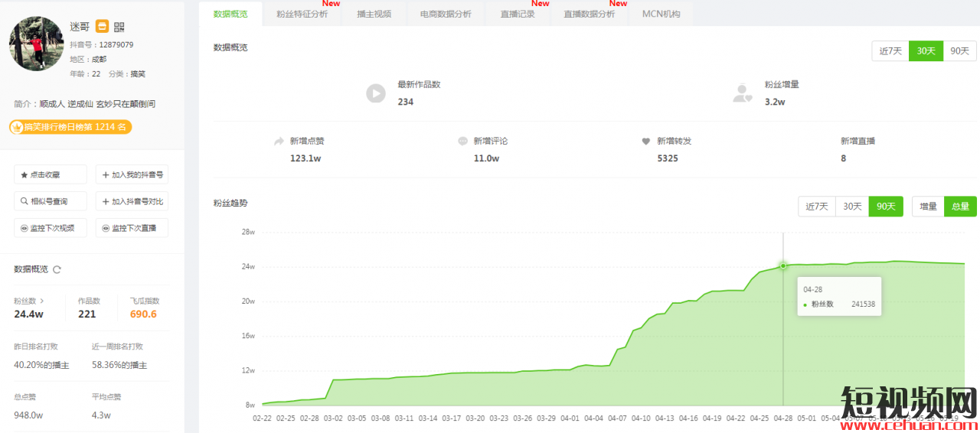Image resolution: width=980 pixels, height=433 pixels.
Task: Select 90天 for fan trend chart
Action: [x=886, y=207]
